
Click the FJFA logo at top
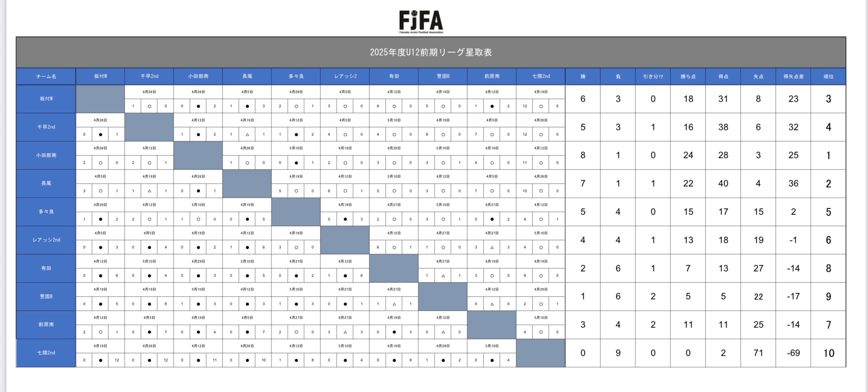coord(421,21)
